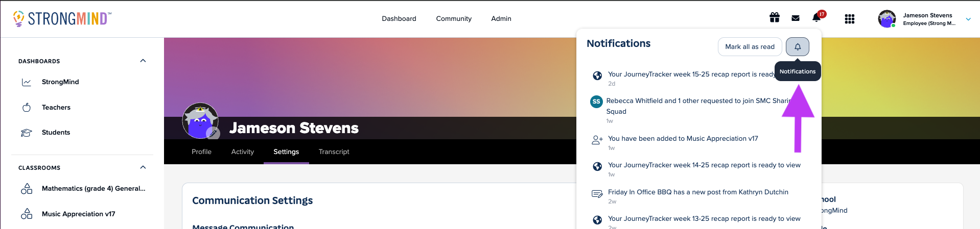The image size is (980, 229).
Task: Click globe icon beside week 14-25 recap
Action: click(597, 167)
